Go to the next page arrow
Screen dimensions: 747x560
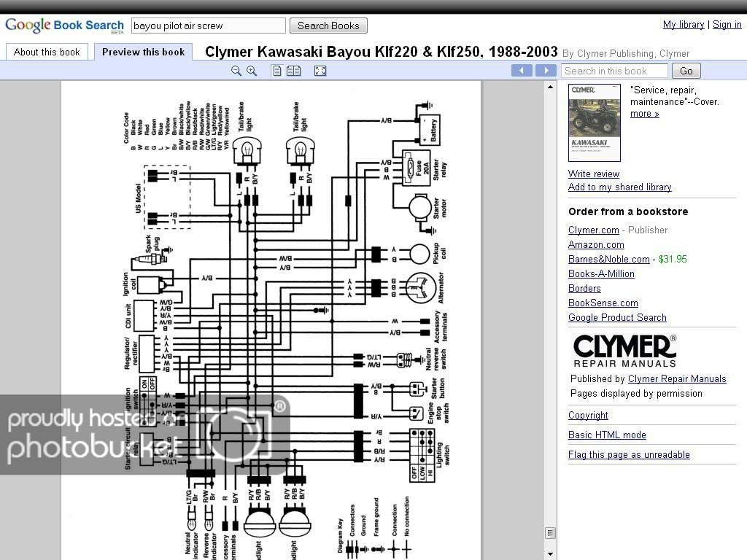(546, 70)
